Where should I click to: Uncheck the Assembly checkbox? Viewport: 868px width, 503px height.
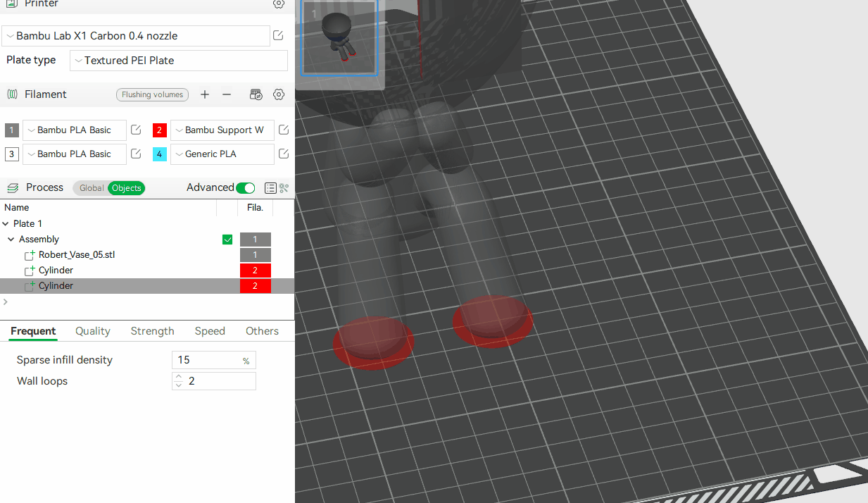point(227,239)
